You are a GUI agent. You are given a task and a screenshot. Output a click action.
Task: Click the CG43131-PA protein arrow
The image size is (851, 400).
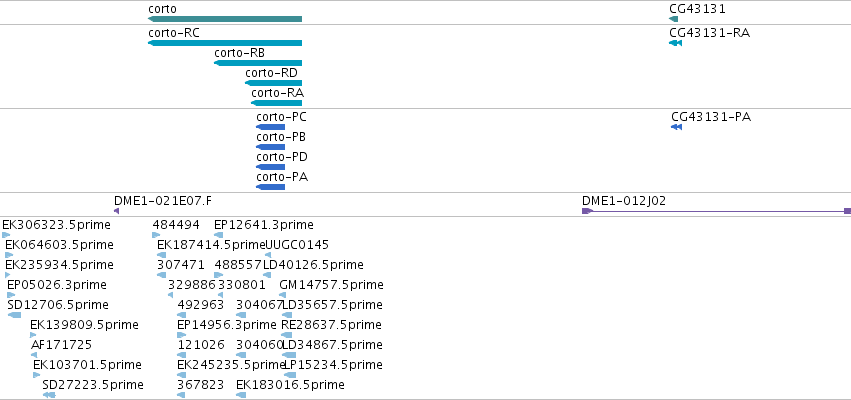(676, 127)
